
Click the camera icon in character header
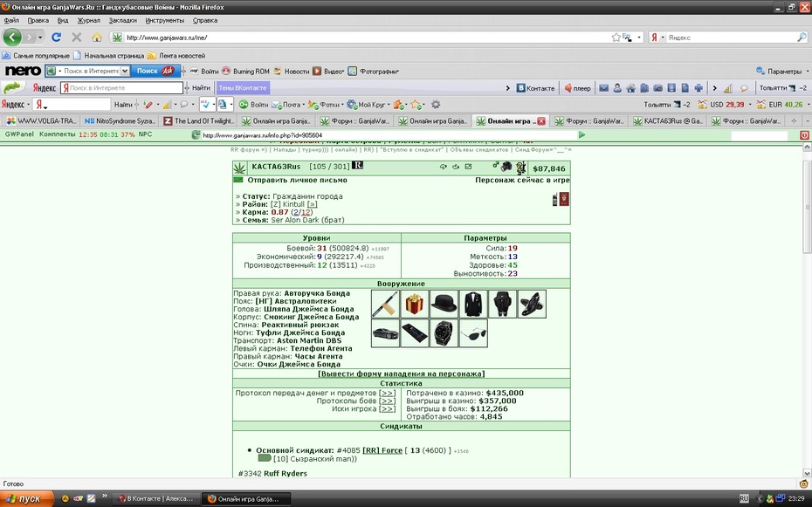506,167
